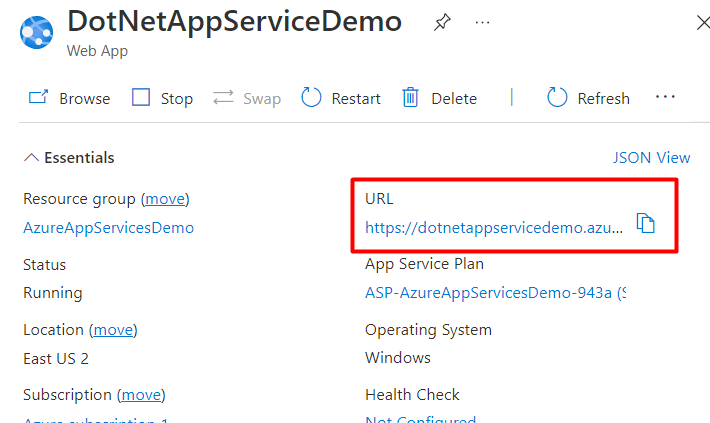The width and height of the screenshot is (710, 423).
Task: Click the App Service Plan label
Action: tap(424, 264)
